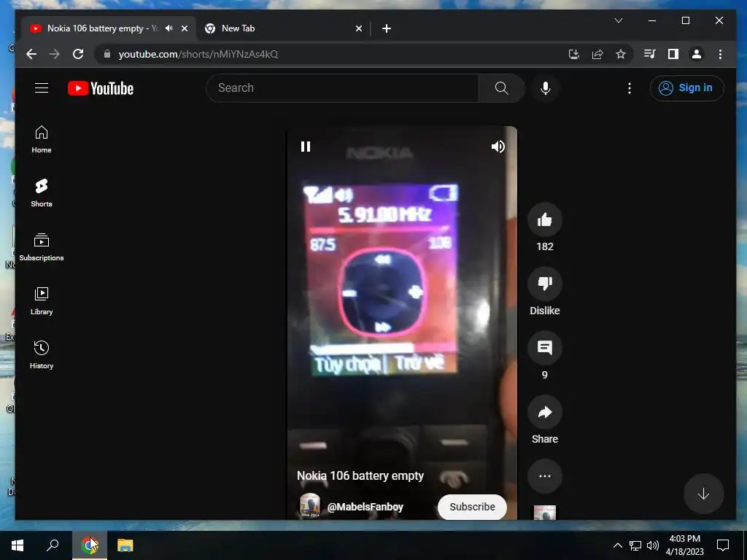Subscribe to @MabelsFanboy
This screenshot has height=560, width=747.
tap(472, 507)
